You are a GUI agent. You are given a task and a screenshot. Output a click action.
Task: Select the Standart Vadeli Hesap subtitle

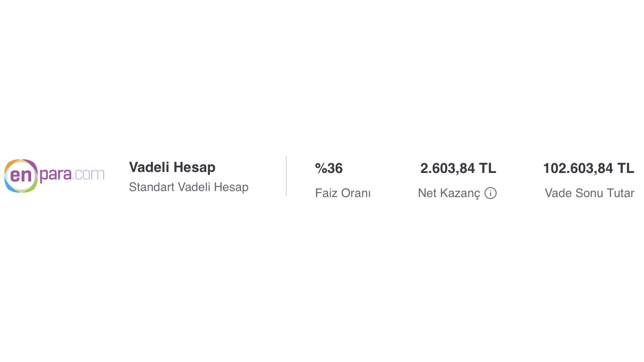click(189, 187)
